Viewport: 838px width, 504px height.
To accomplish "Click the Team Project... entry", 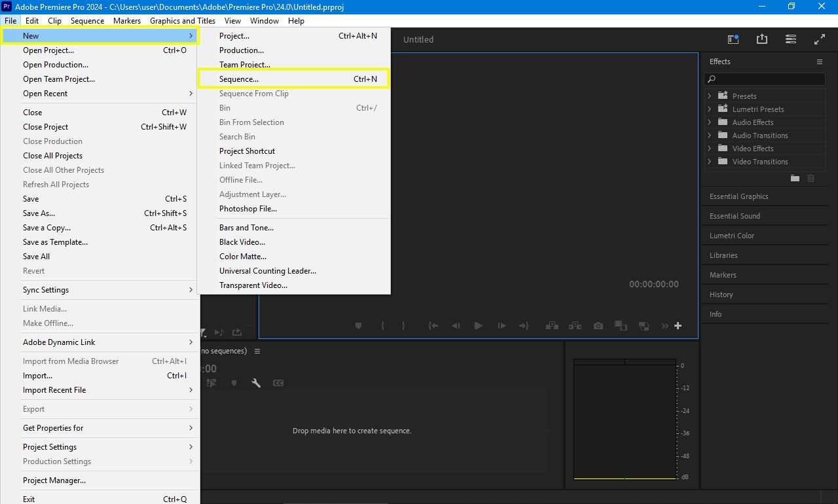I will (x=294, y=65).
